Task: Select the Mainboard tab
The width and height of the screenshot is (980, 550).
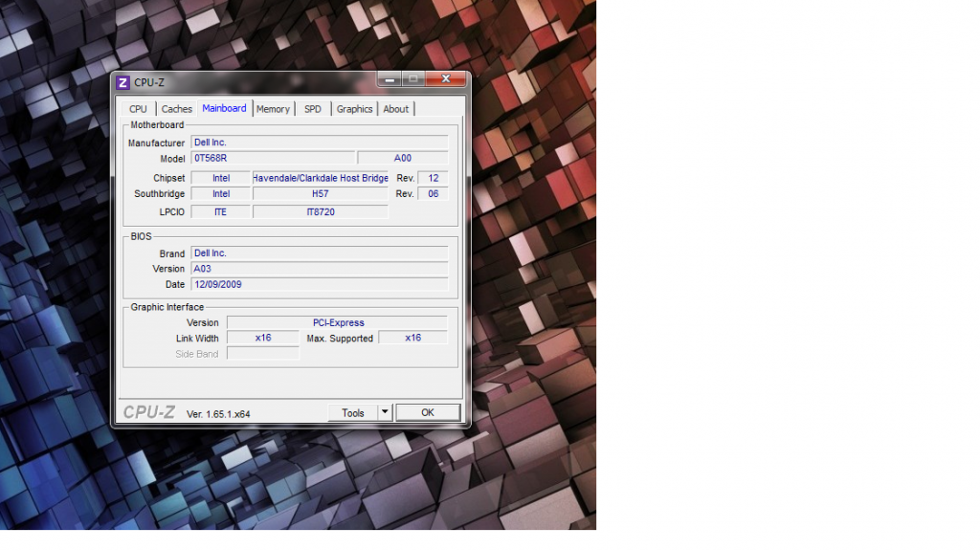Action: click(224, 108)
